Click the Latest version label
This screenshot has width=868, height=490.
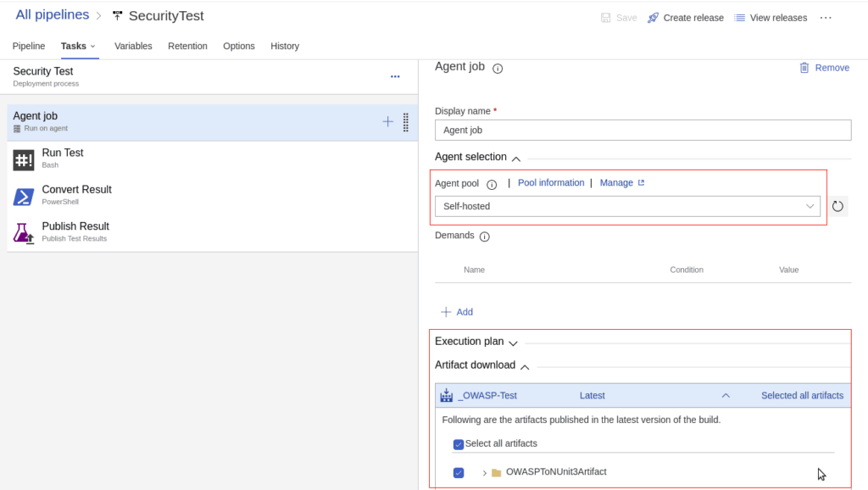(592, 395)
